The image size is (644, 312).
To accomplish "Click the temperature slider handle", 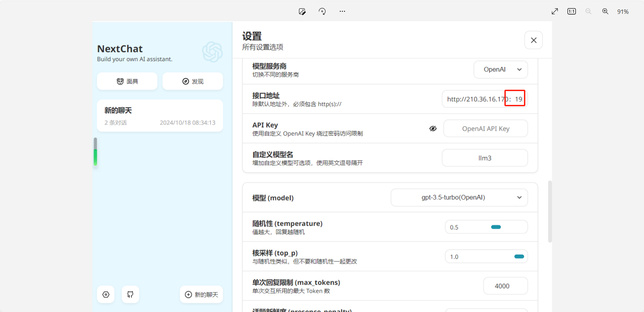I will 496,227.
